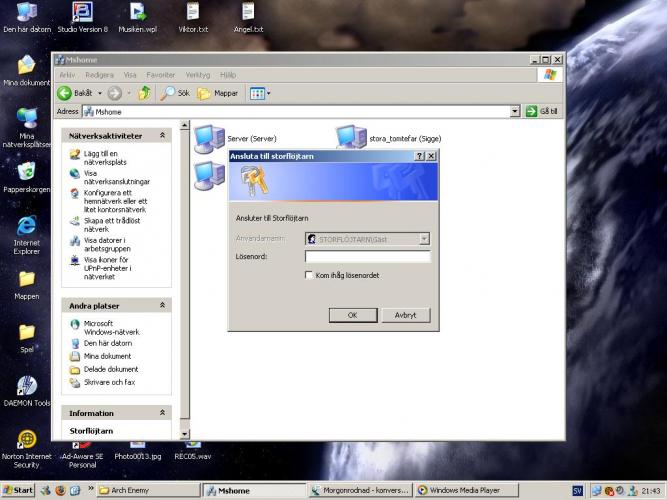Select the stora_tomtefar (Sigge) computer
Image resolution: width=667 pixels, height=500 pixels.
click(350, 138)
